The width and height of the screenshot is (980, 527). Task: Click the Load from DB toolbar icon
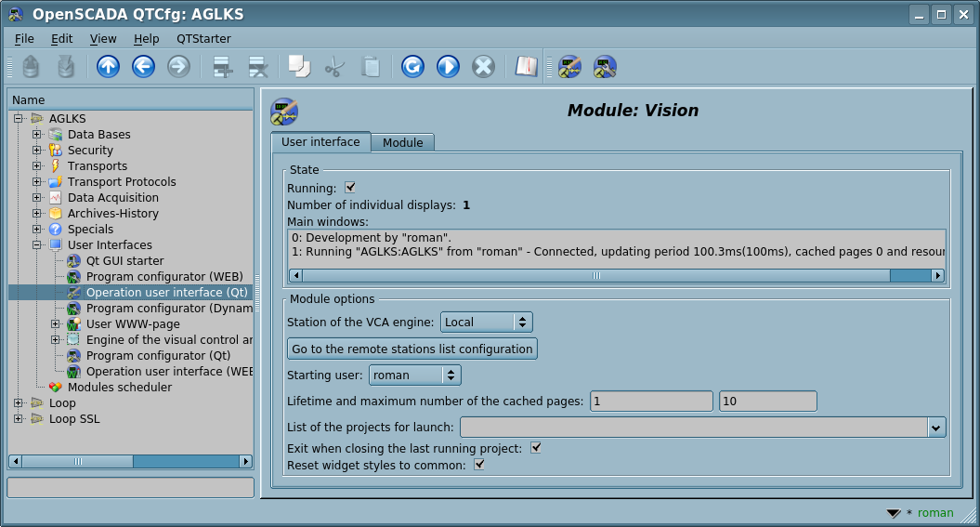(31, 66)
